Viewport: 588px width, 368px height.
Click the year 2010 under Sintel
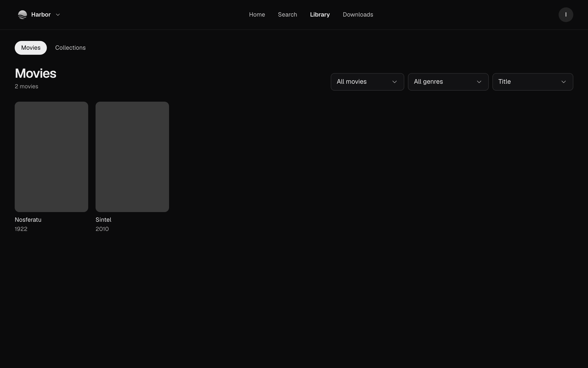[102, 229]
